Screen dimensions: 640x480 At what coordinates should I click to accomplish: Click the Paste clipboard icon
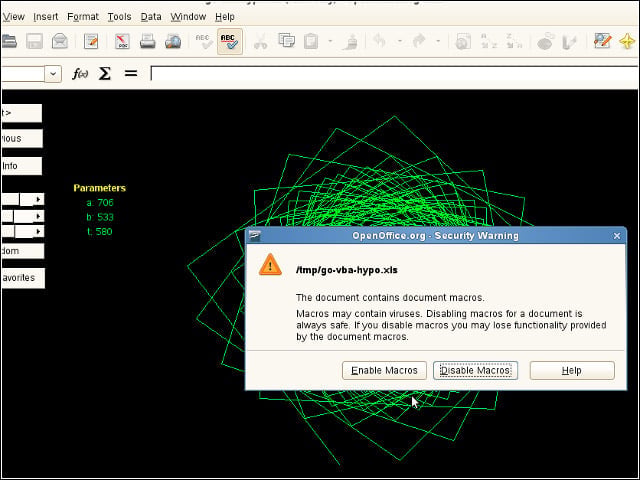(x=311, y=41)
